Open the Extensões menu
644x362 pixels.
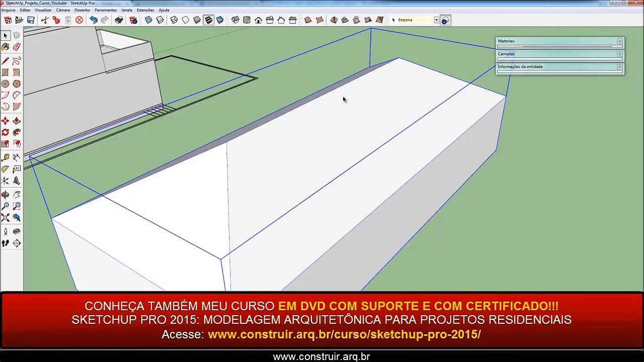(145, 10)
